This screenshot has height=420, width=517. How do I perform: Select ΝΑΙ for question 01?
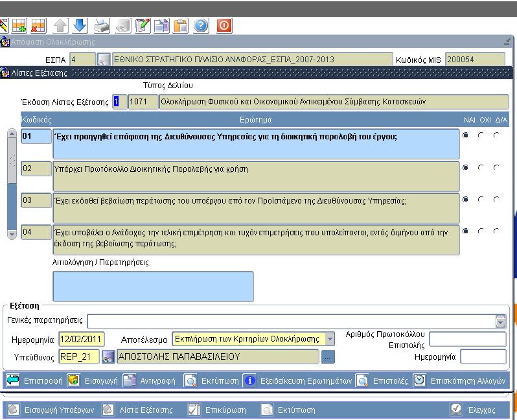pos(466,135)
